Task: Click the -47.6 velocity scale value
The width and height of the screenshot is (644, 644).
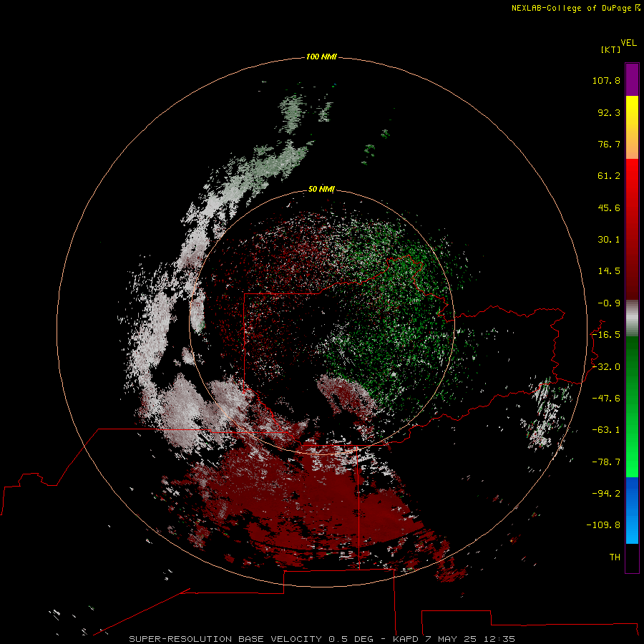Action: click(x=606, y=399)
